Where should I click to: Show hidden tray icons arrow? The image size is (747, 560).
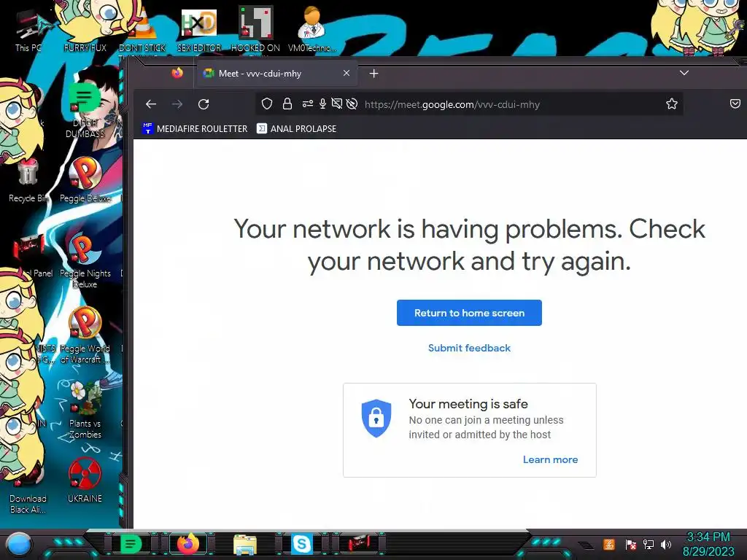[587, 545]
